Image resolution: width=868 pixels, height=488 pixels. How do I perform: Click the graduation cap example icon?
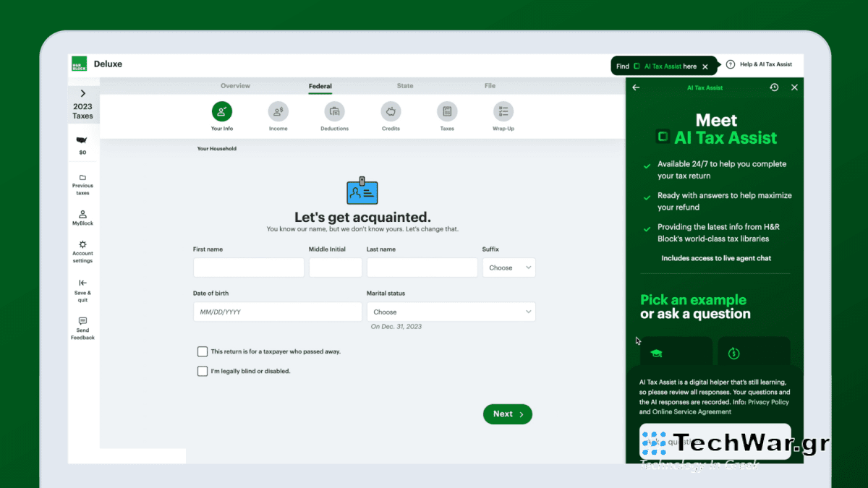coord(656,354)
